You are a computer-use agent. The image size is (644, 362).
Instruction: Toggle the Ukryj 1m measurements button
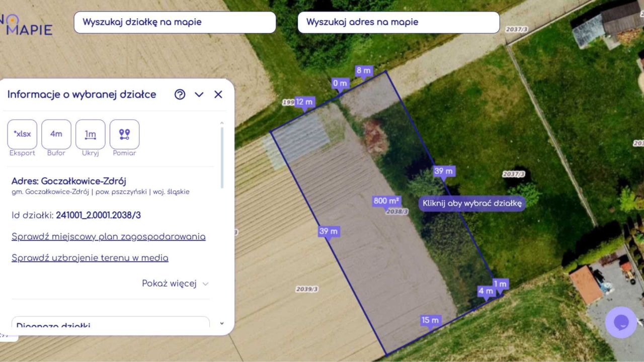91,134
